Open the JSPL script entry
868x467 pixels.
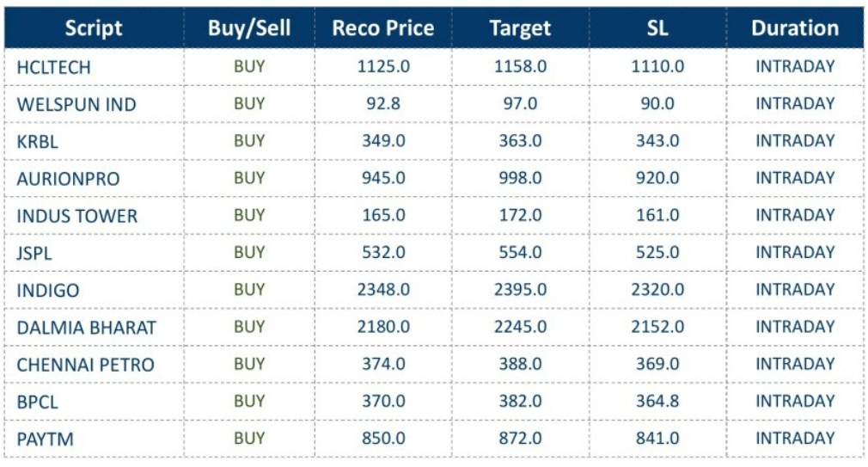coord(35,253)
